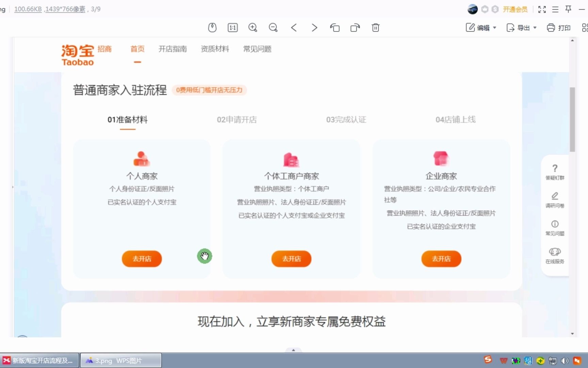Select the 01准备材料 step tab
588x368 pixels.
point(128,120)
